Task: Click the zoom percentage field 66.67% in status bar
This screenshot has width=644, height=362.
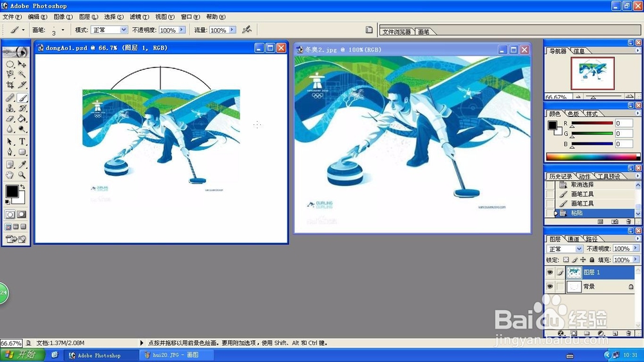Action: coord(11,343)
